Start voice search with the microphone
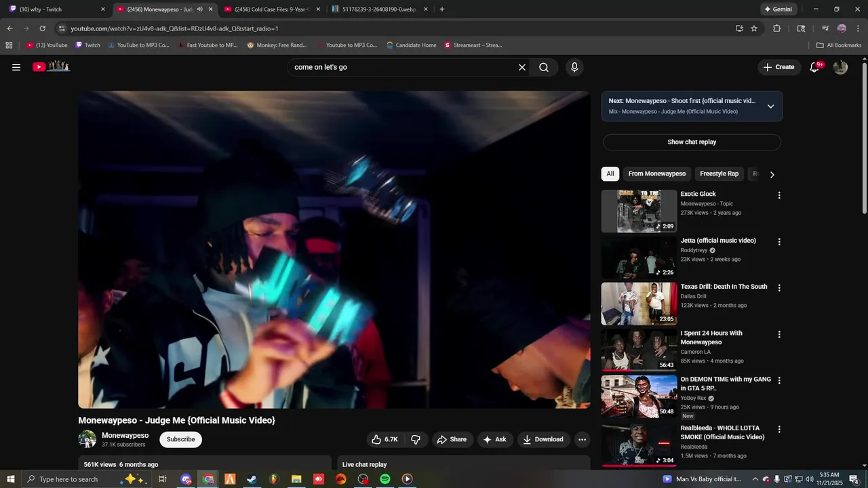Screen dimensions: 868x488 574,67
